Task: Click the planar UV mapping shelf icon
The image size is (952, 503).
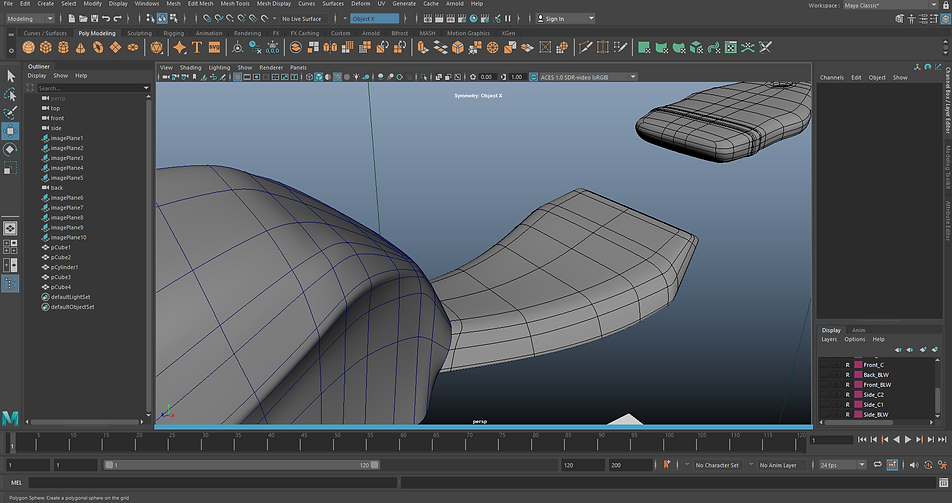Action: (x=644, y=47)
